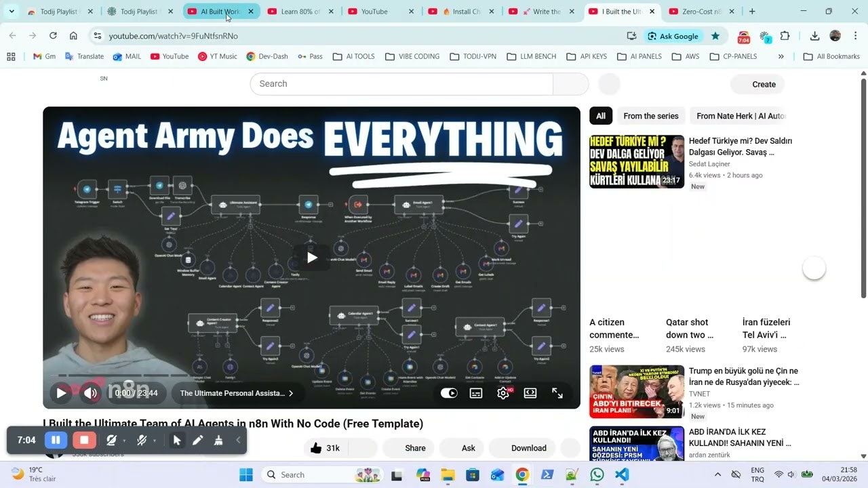Open the All Bookmarks folder
Image resolution: width=868 pixels, height=488 pixels.
point(831,56)
